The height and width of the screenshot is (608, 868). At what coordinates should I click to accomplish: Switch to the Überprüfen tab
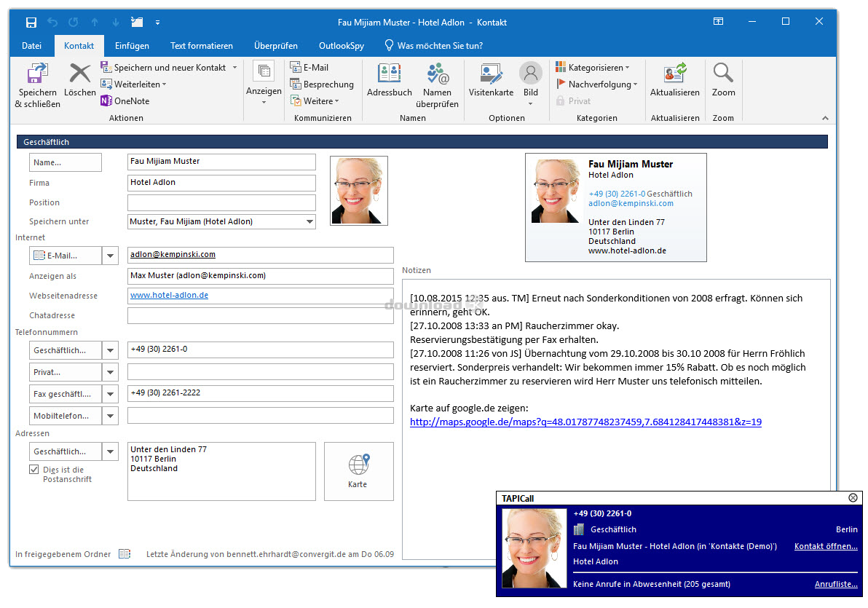click(276, 46)
